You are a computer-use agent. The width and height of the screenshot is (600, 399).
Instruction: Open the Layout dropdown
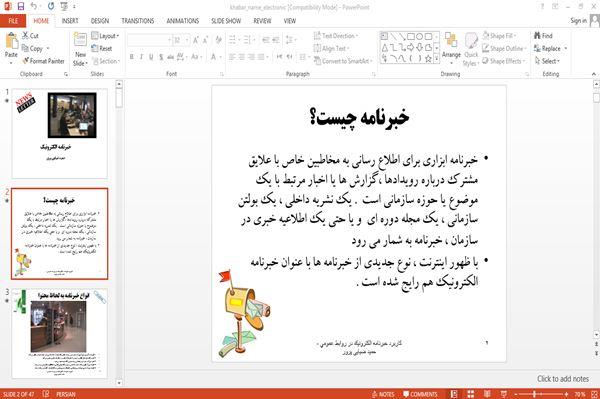[x=105, y=36]
